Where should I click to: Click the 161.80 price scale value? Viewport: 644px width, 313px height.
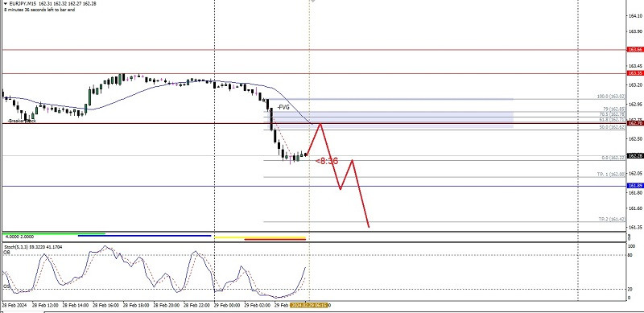click(635, 192)
